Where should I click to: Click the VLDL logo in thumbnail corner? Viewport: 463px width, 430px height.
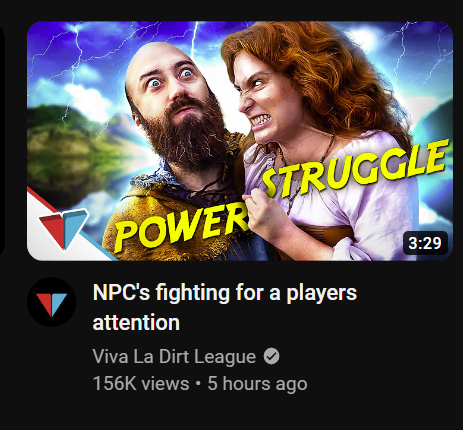coord(63,228)
